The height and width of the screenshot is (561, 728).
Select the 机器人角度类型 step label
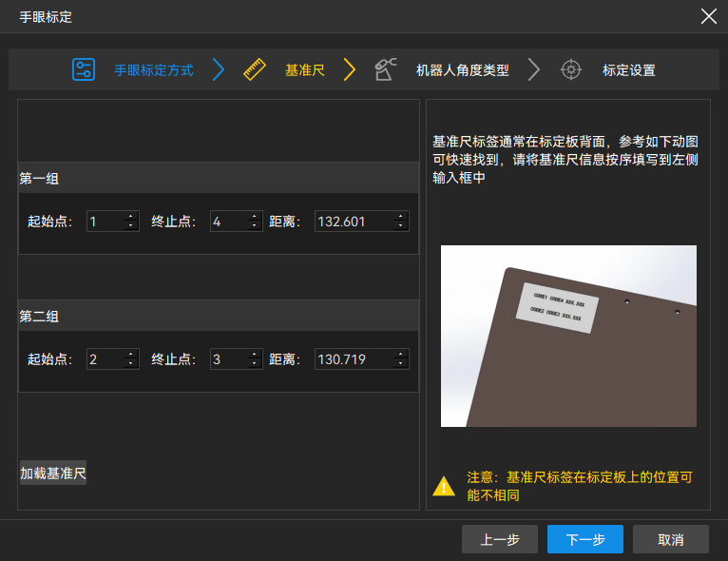coord(462,70)
